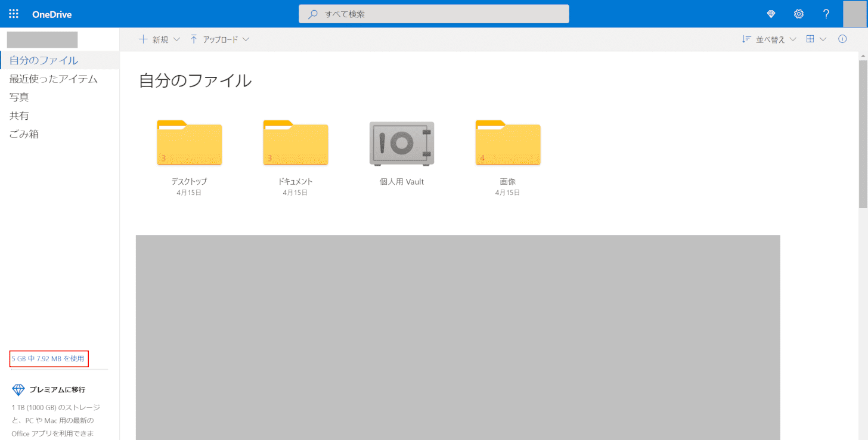The width and height of the screenshot is (868, 440).
Task: Open the premium diamond icon in header
Action: tap(771, 14)
